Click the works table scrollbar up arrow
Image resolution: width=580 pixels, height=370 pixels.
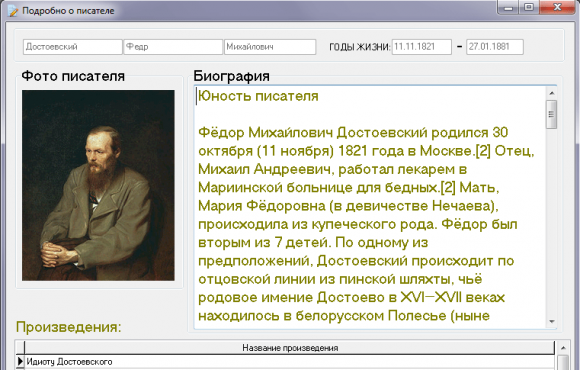pyautogui.click(x=563, y=348)
